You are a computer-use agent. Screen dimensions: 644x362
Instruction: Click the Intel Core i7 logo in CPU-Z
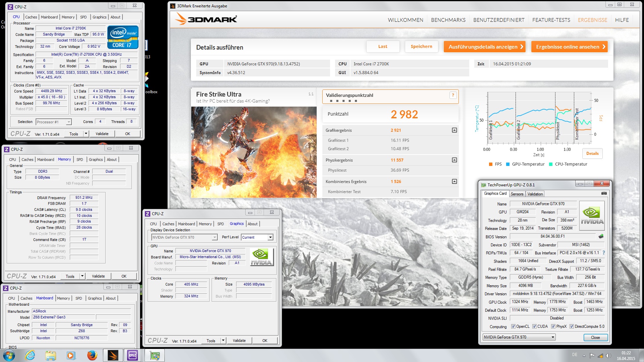click(x=123, y=37)
